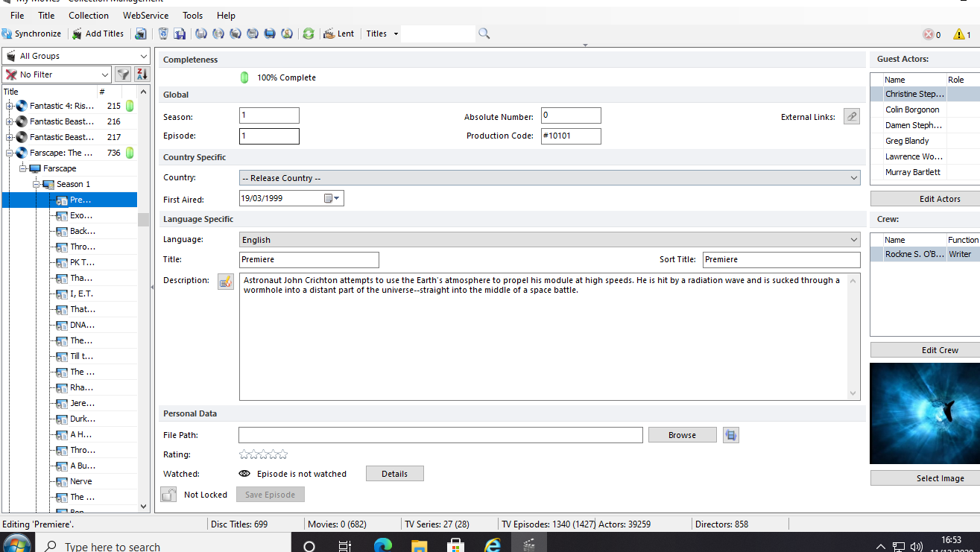Click the Edit Crew button
Screen dimensions: 980x552
tap(925, 350)
